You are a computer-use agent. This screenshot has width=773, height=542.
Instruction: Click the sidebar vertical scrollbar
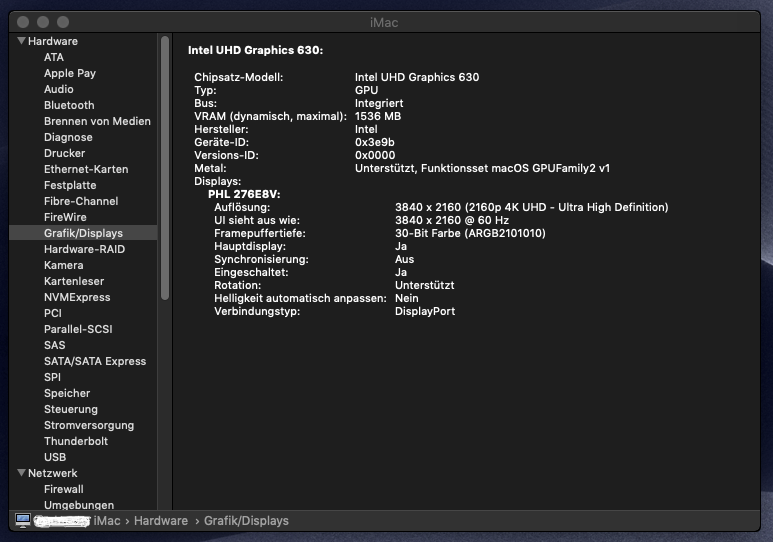point(165,168)
